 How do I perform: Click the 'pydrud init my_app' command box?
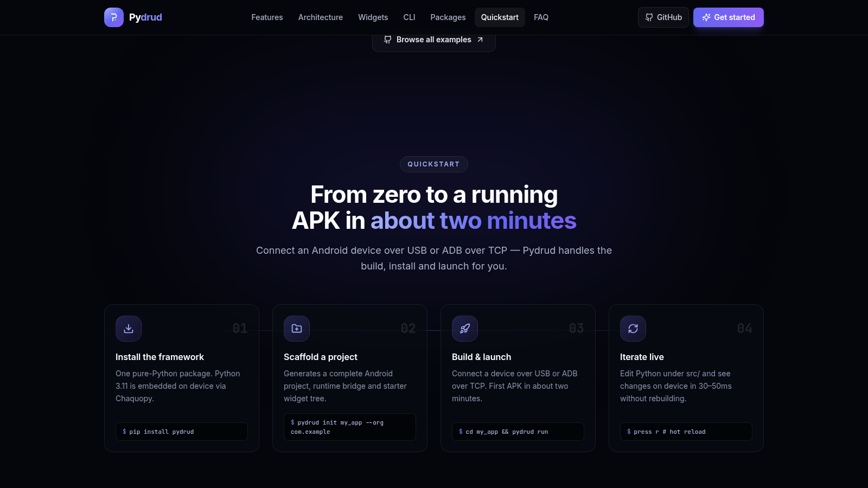[350, 427]
